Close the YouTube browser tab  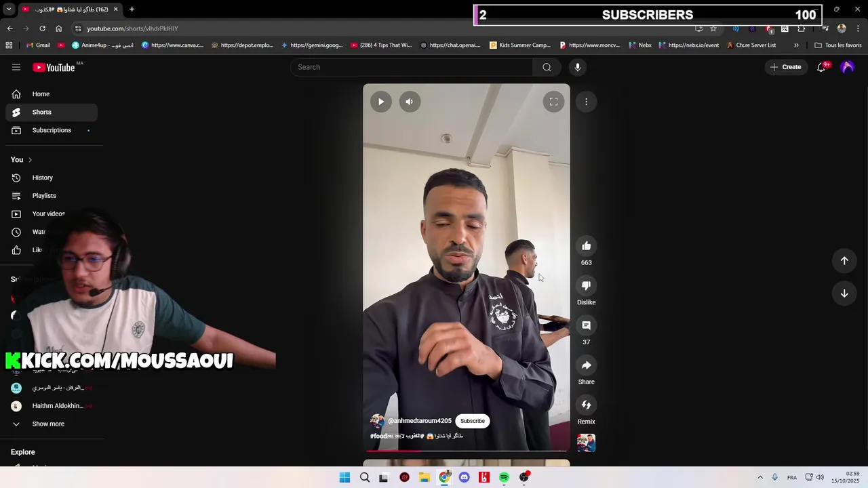click(x=115, y=9)
